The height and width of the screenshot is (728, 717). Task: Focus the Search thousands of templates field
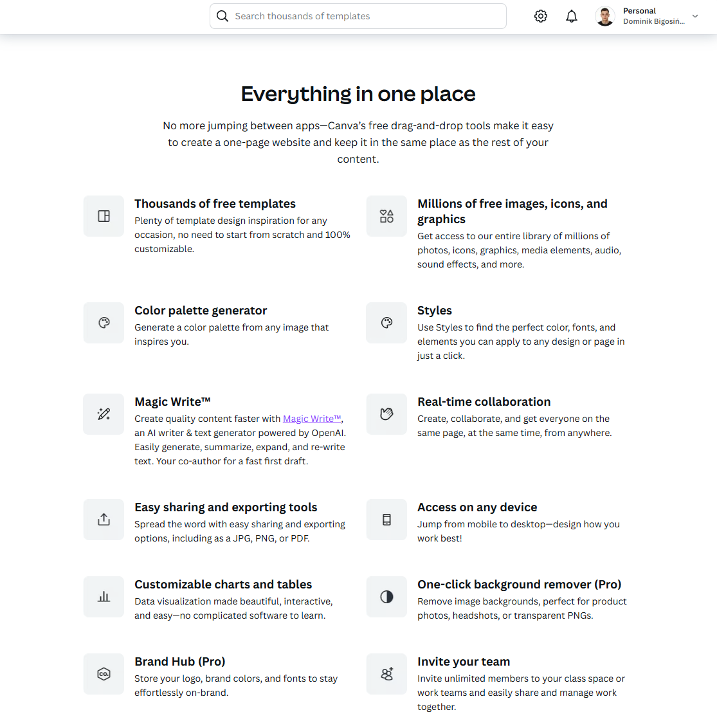(x=358, y=16)
